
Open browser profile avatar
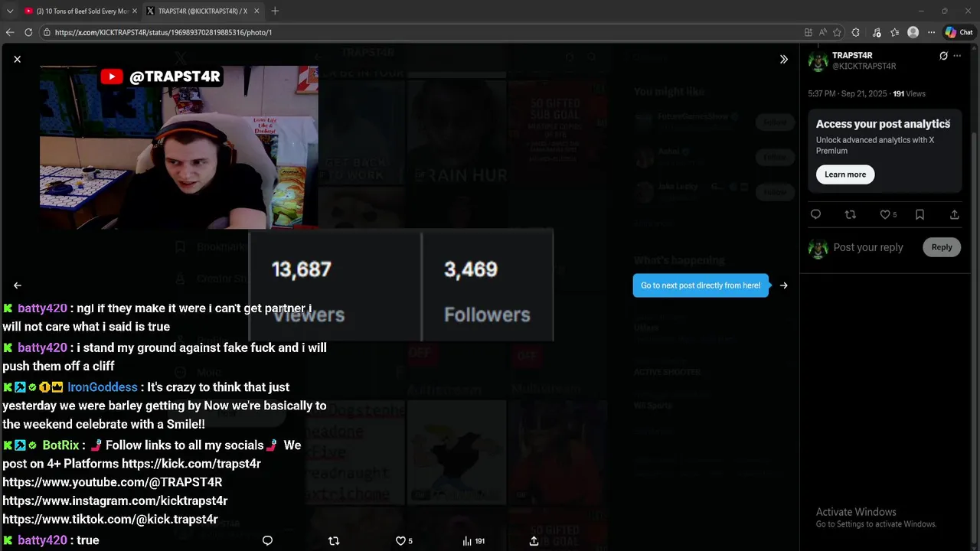pos(913,32)
